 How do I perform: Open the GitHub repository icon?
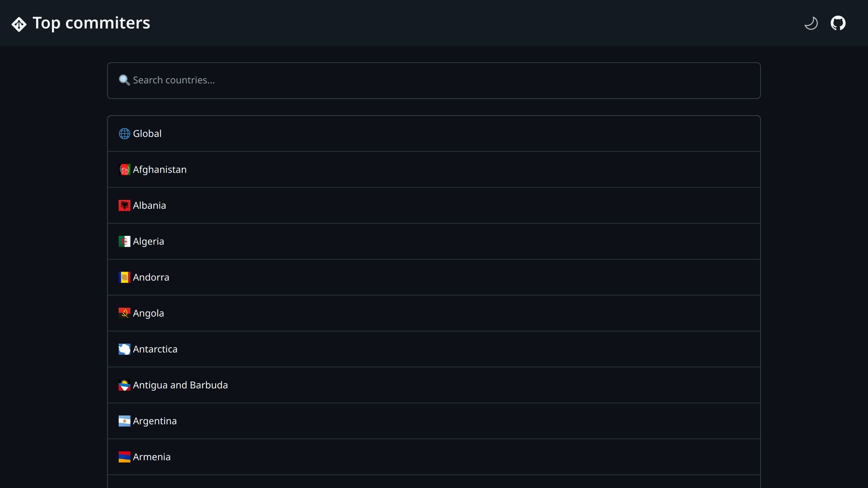click(838, 23)
